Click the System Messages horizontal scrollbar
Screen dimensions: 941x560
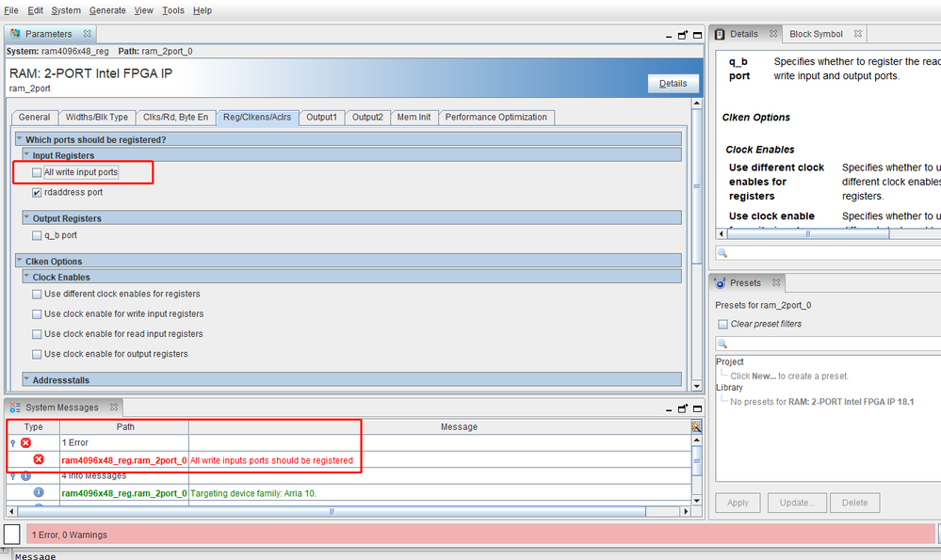(332, 511)
